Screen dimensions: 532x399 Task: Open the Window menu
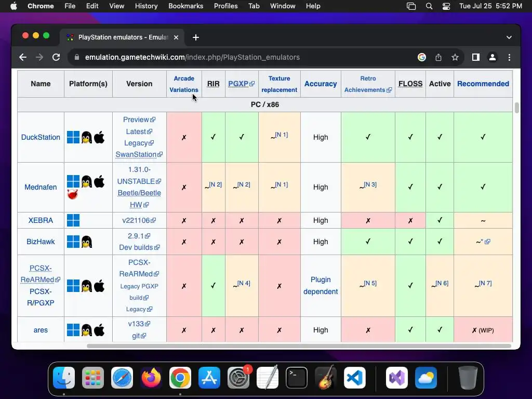[283, 6]
